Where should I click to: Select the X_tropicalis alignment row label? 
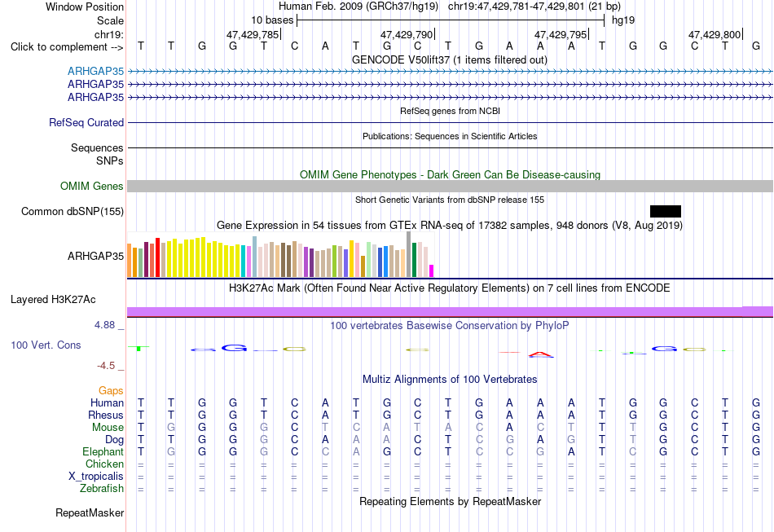pos(96,477)
